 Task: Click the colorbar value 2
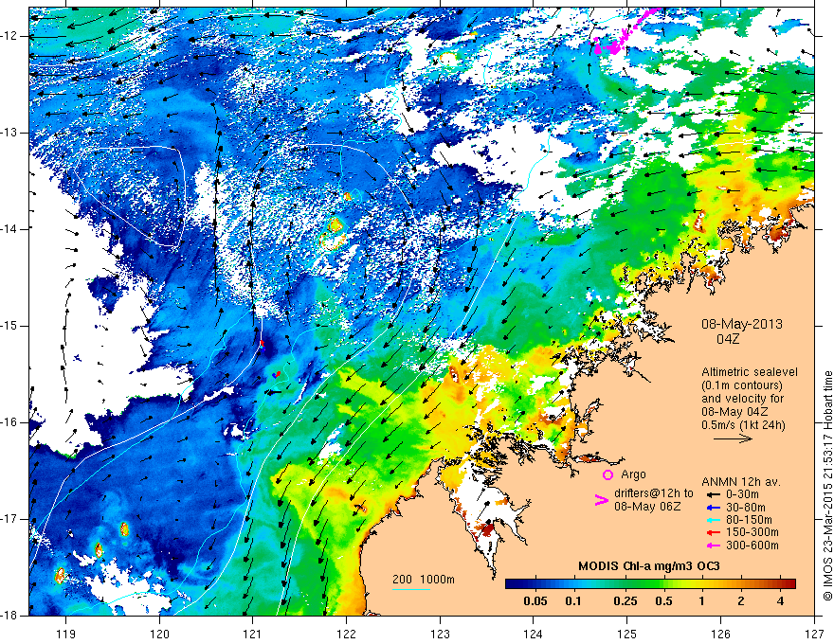(x=740, y=601)
